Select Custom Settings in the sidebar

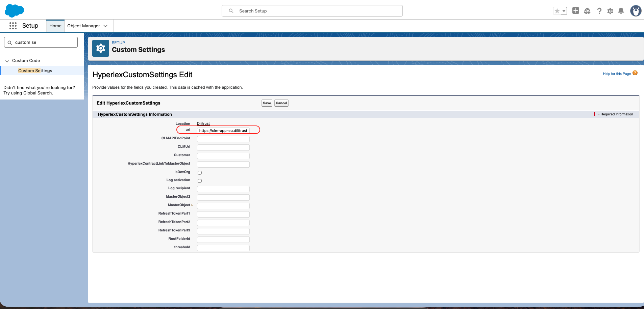[35, 71]
